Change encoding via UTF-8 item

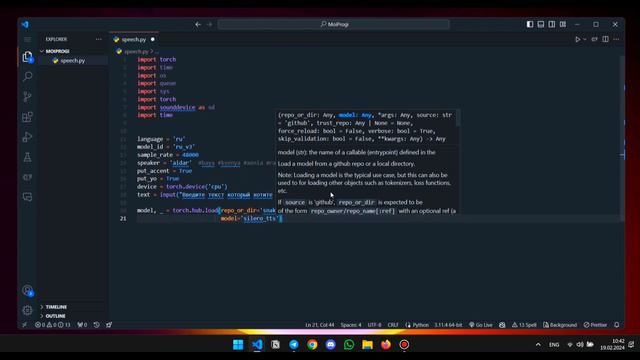coord(374,325)
